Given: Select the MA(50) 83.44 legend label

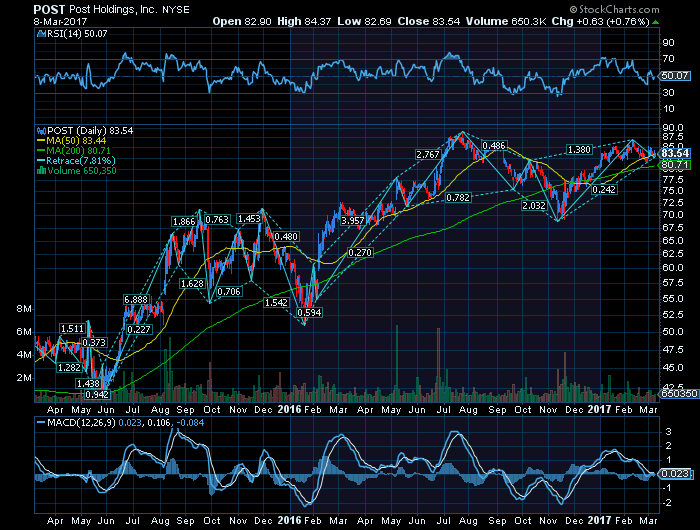Looking at the screenshot, I should (76, 141).
